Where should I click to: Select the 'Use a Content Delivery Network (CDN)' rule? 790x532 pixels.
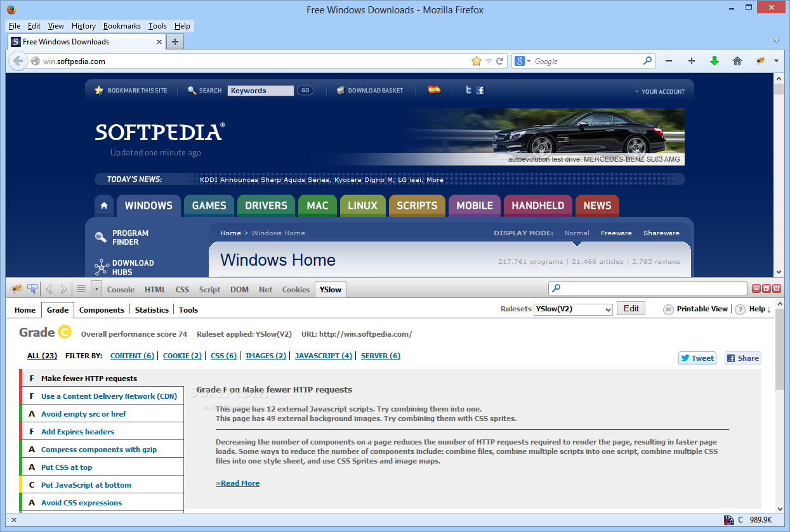point(102,396)
